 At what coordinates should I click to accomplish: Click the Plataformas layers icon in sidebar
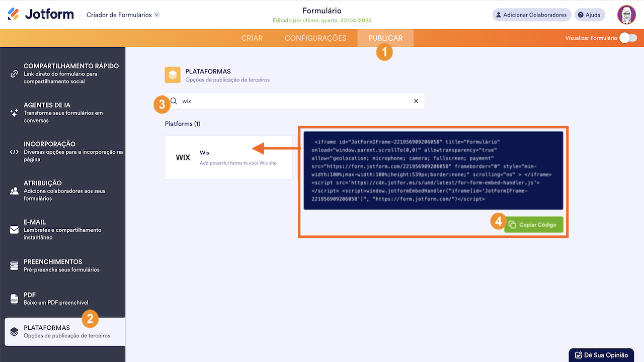(14, 332)
